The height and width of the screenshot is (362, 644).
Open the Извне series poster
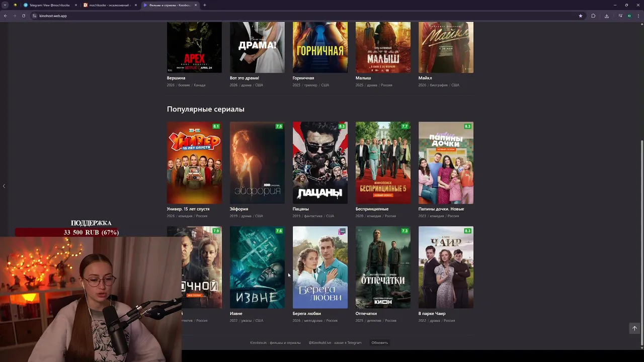[257, 267]
